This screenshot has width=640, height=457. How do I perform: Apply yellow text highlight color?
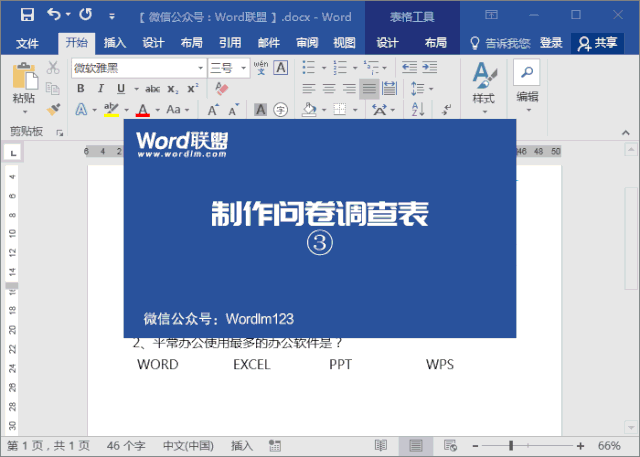tap(111, 109)
